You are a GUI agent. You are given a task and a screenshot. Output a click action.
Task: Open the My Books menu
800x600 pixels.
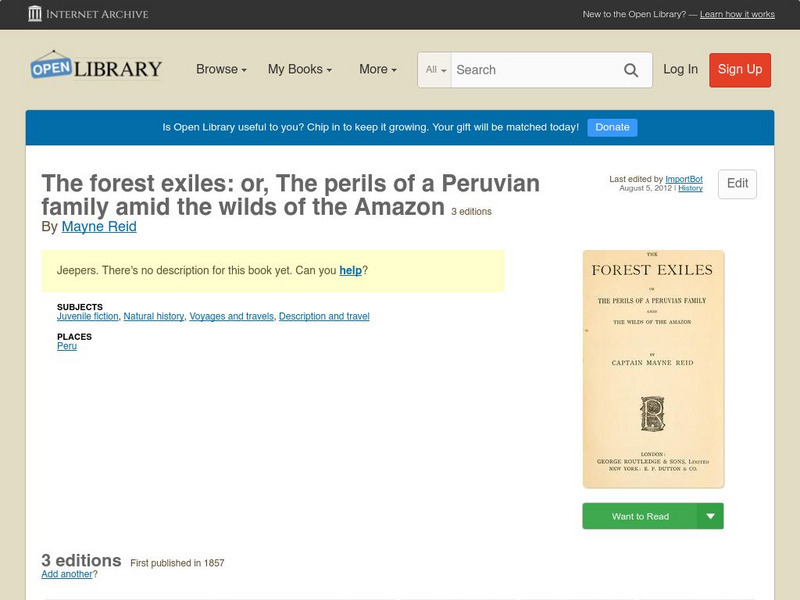coord(299,69)
